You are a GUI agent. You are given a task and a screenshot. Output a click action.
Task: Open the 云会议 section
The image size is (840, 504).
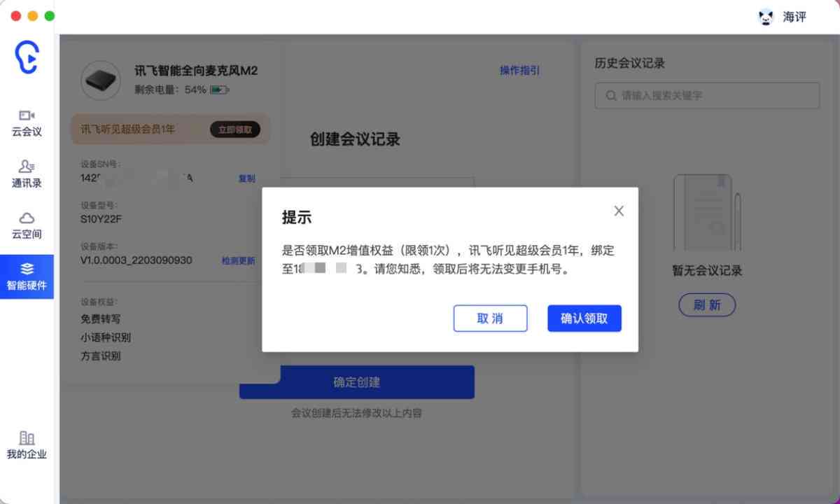[x=27, y=122]
